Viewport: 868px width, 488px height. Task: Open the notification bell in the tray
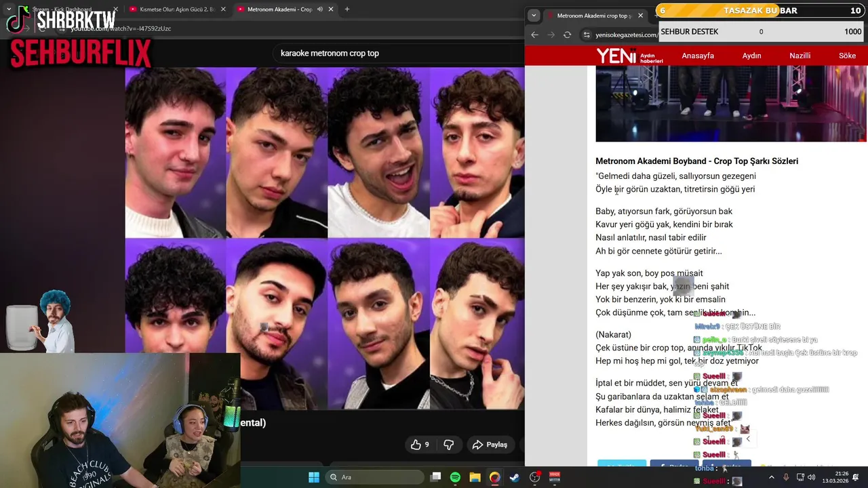856,477
